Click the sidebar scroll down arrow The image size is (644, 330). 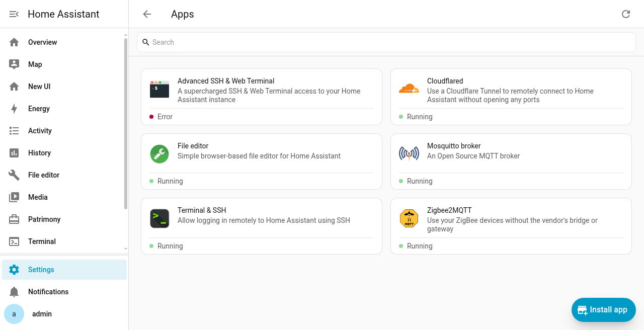126,249
